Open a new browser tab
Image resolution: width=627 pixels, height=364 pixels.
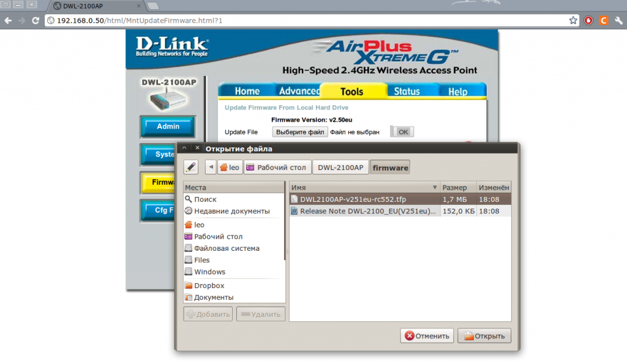point(152,6)
